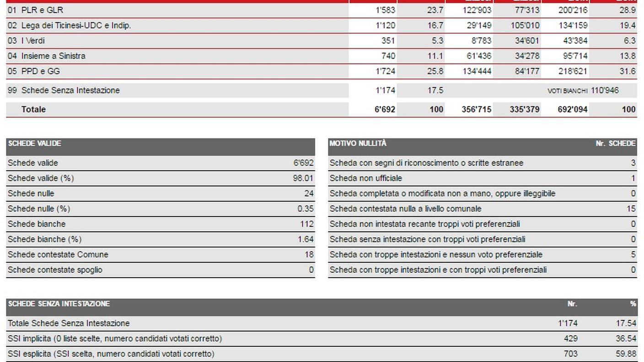The image size is (644, 362).
Task: Select the SSI implicita count 429
Action: (x=570, y=339)
